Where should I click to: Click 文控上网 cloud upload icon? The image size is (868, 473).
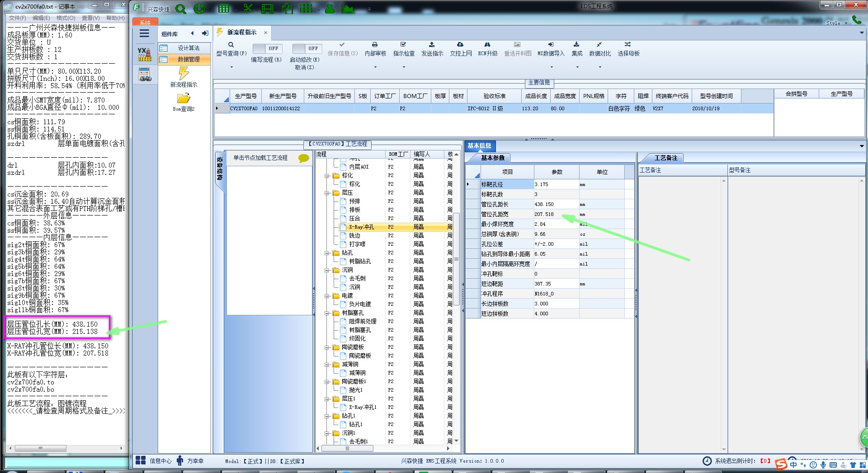[x=460, y=45]
